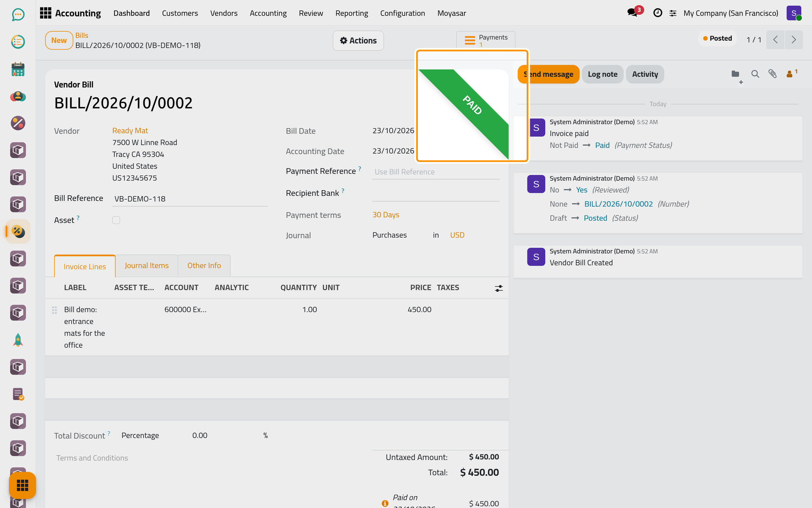
Task: Open the Discuss chat bubble sidebar icon
Action: (18, 15)
